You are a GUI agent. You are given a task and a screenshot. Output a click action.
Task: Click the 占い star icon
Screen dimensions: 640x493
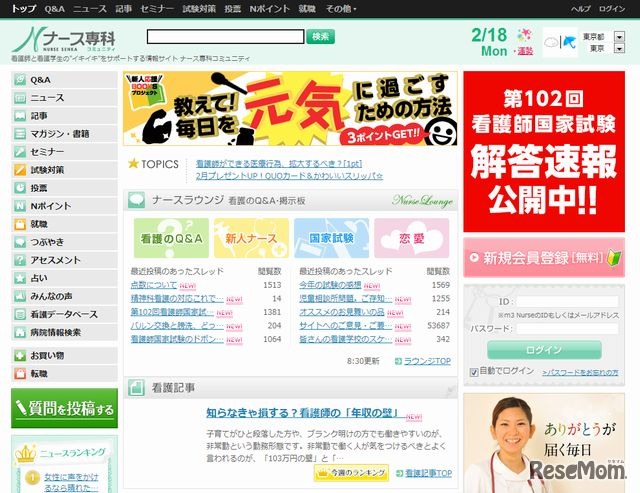(20, 278)
